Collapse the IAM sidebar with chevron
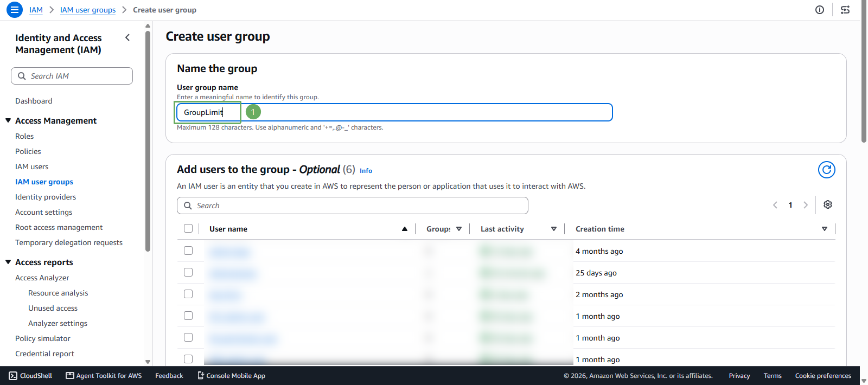The height and width of the screenshot is (385, 868). [127, 37]
